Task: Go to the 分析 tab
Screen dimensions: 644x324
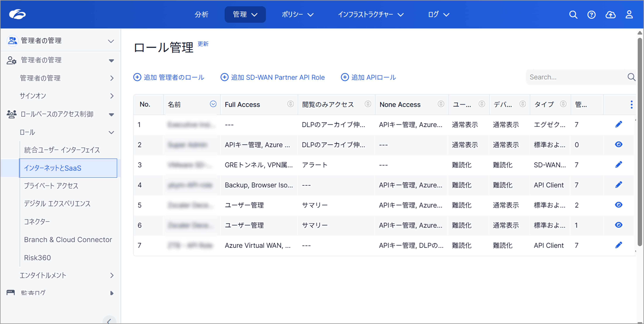Action: point(201,14)
